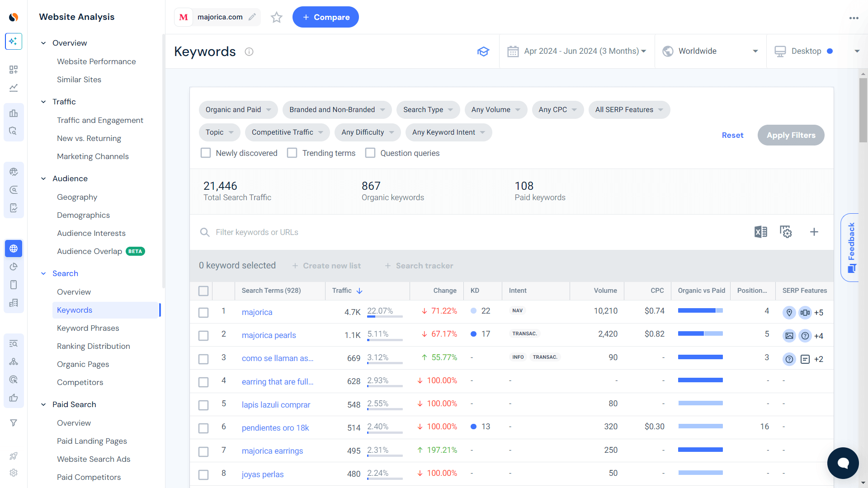The height and width of the screenshot is (488, 868).
Task: Click the calendar icon in date selector
Action: coord(513,52)
